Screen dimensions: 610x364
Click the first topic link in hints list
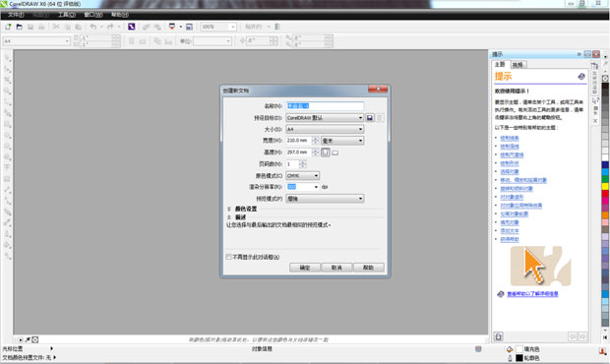[510, 138]
